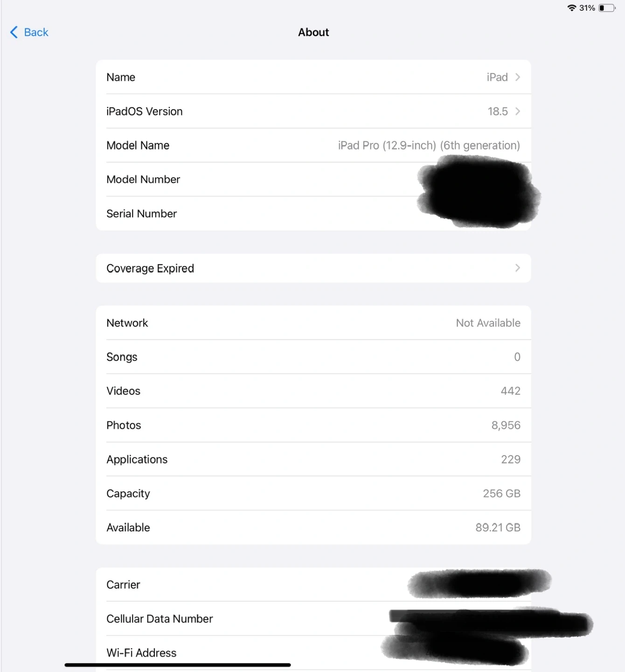Tap the Cellular Data Number row
Screen dimensions: 625x672
click(x=313, y=619)
